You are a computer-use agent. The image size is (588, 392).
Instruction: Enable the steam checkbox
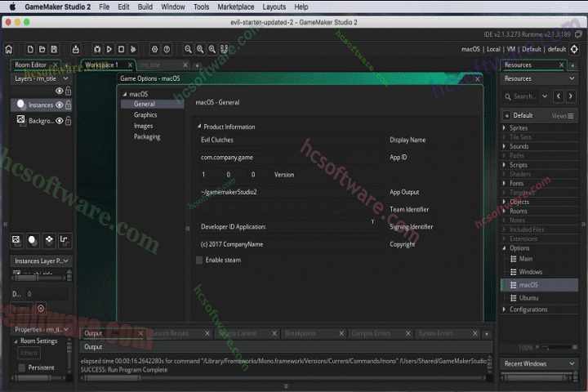(199, 260)
